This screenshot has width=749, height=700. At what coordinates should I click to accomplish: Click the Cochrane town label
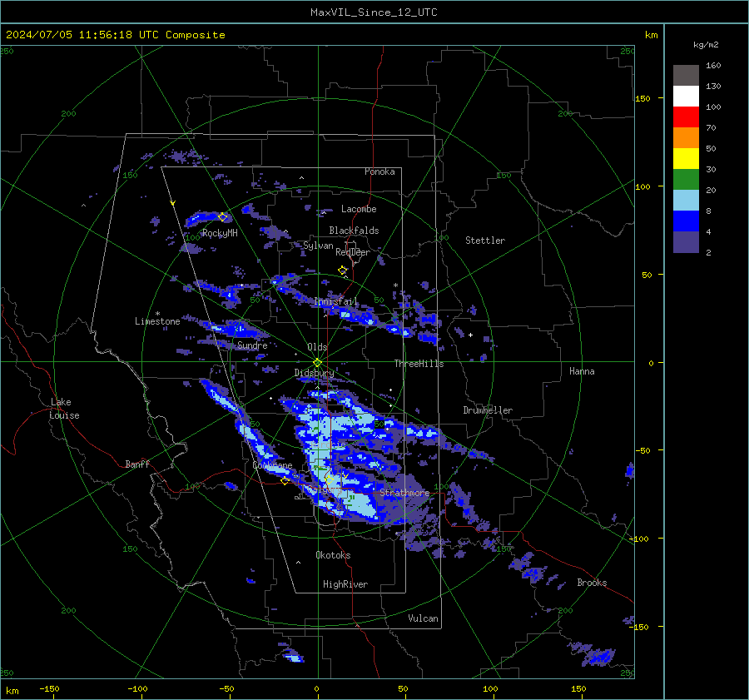coord(272,465)
